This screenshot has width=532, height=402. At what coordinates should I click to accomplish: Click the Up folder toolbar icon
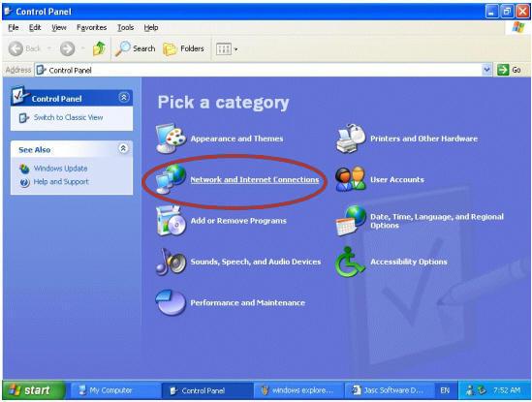click(99, 48)
